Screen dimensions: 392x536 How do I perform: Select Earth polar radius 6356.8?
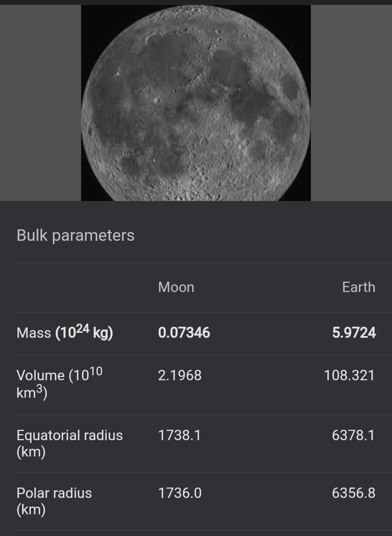tap(353, 493)
